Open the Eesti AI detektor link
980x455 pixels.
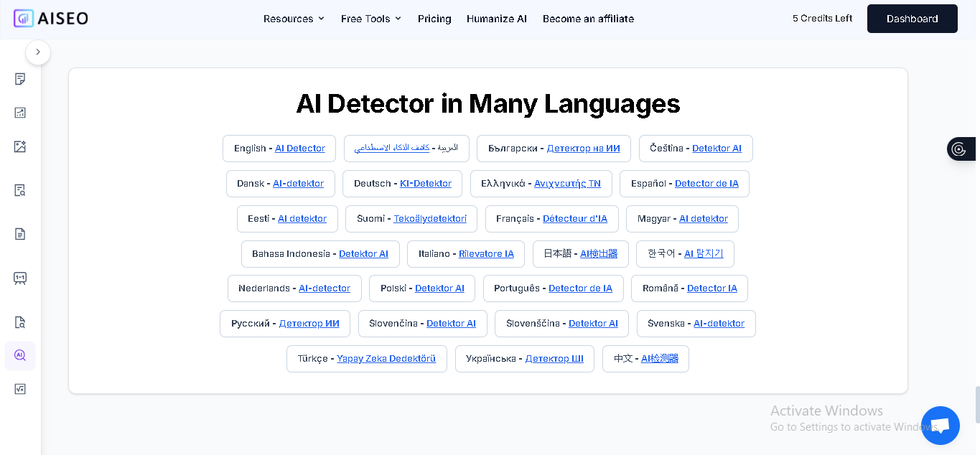pyautogui.click(x=302, y=219)
